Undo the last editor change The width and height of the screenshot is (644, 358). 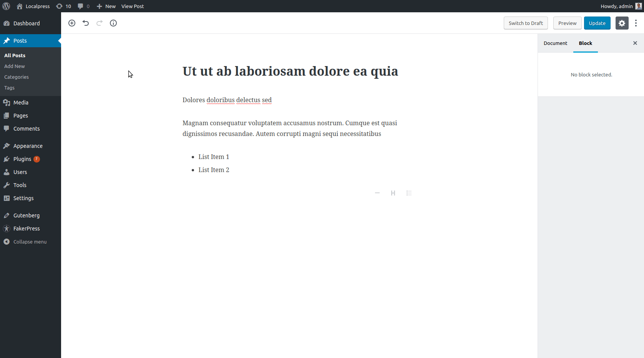pyautogui.click(x=86, y=23)
